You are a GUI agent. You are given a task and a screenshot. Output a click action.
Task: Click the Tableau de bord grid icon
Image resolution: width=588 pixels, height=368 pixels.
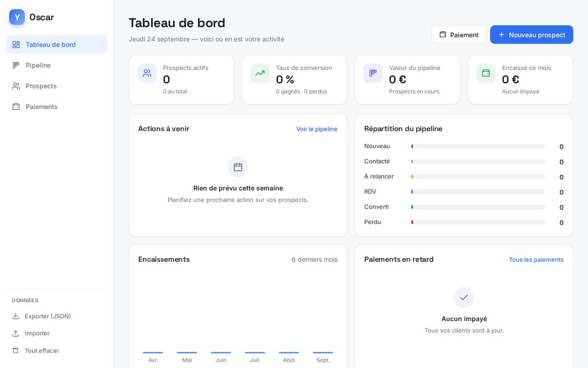point(16,45)
